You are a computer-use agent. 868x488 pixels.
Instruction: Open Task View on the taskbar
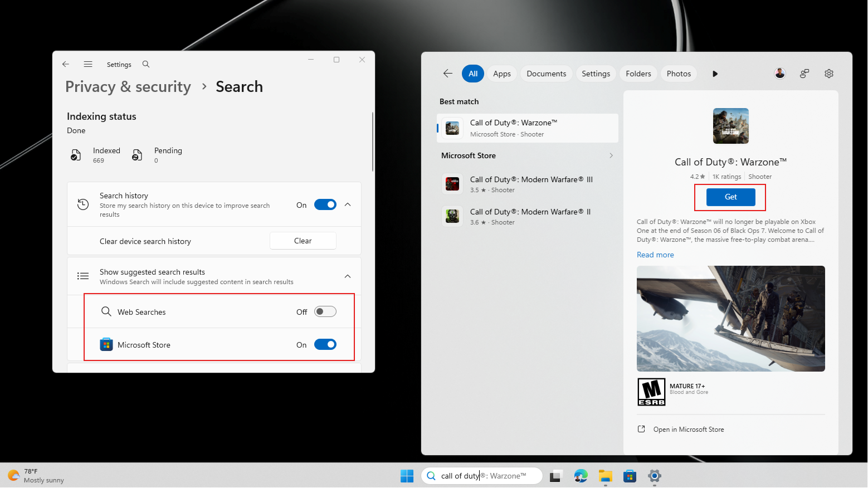point(555,476)
